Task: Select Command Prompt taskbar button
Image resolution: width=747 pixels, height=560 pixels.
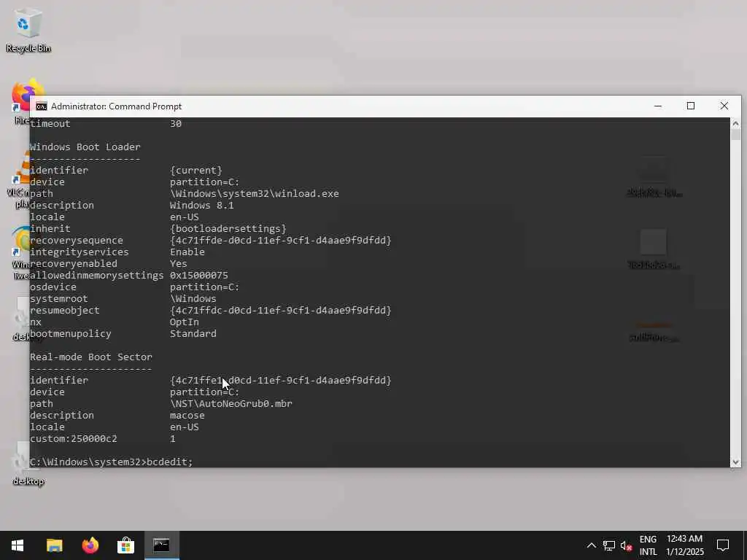Action: pyautogui.click(x=161, y=545)
